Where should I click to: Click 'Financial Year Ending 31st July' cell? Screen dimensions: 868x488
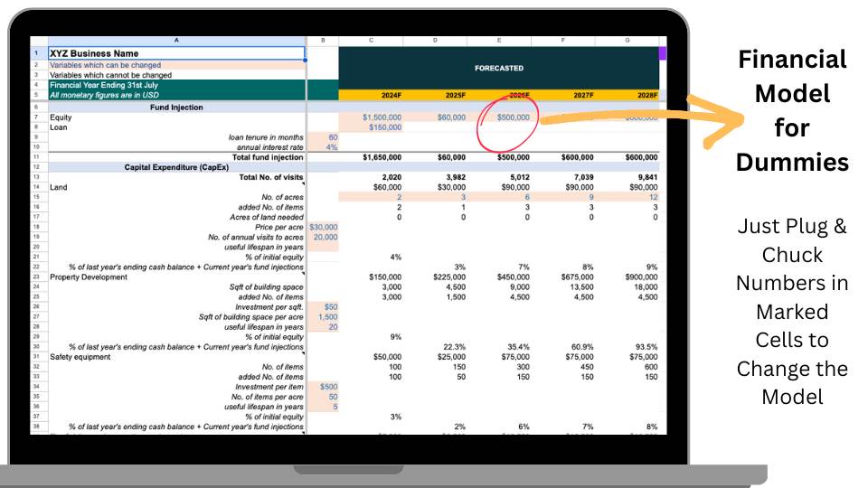176,85
